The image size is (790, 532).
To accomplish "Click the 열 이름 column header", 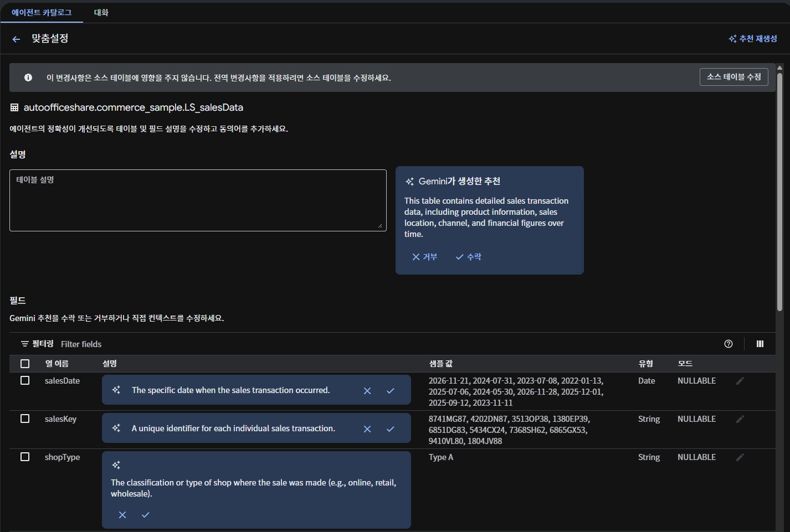I will (x=57, y=364).
